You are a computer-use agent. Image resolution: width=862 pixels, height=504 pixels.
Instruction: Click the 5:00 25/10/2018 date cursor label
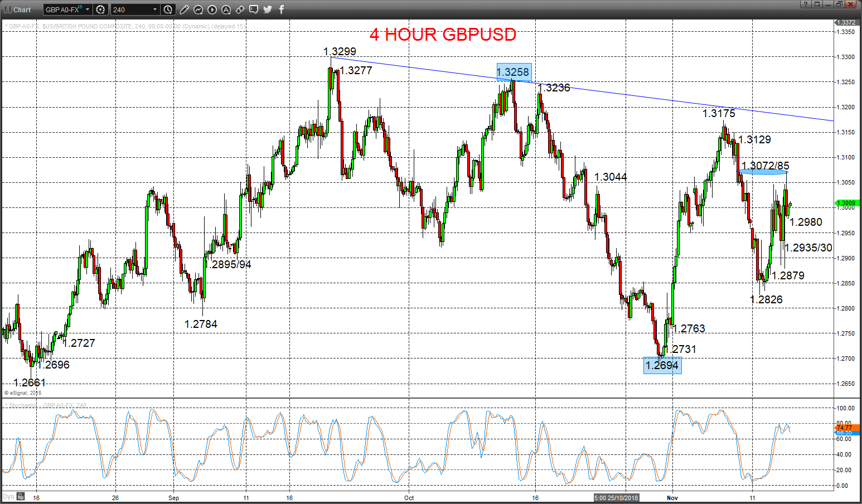pos(616,497)
